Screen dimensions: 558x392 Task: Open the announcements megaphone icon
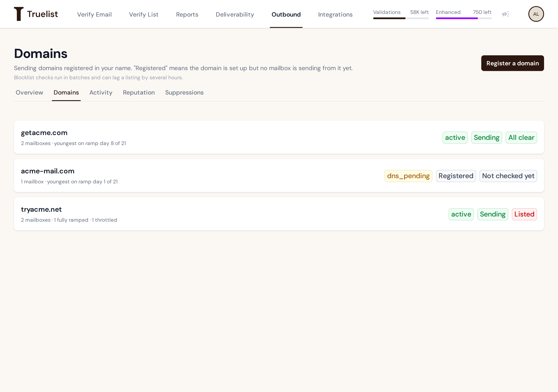coord(505,14)
